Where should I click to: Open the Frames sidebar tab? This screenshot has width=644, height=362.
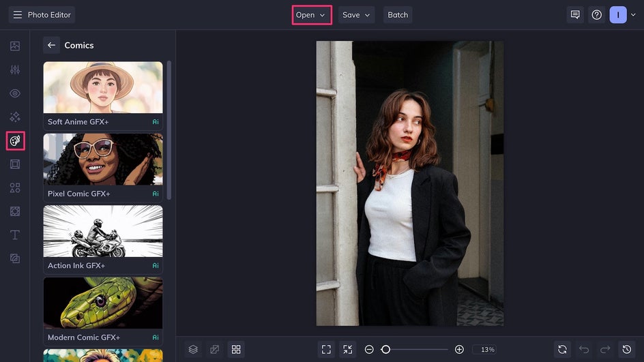pos(15,164)
